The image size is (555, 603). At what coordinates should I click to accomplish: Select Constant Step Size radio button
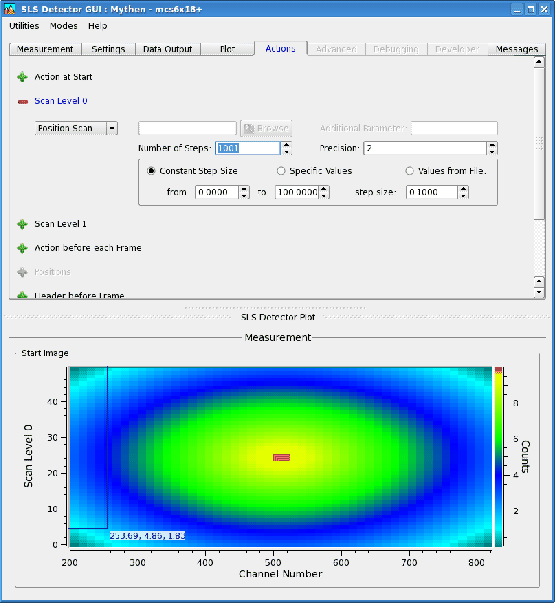(151, 171)
